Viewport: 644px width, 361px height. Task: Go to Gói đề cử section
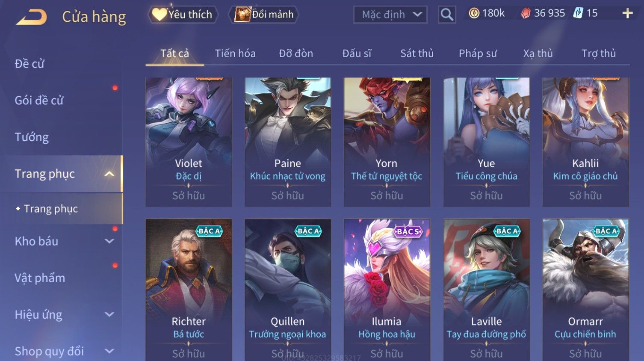(x=39, y=101)
